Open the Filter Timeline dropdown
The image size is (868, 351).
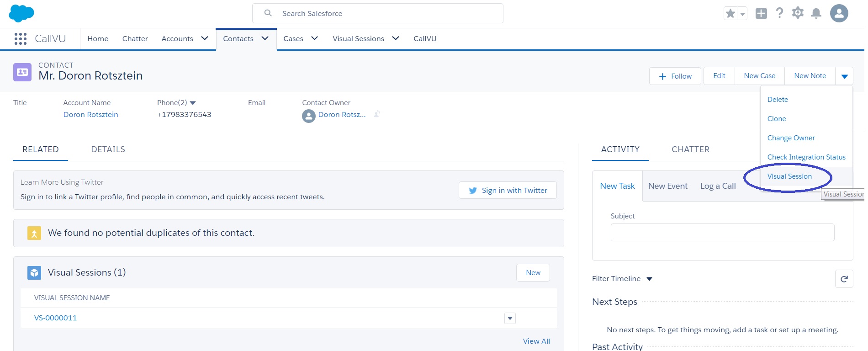(x=649, y=279)
